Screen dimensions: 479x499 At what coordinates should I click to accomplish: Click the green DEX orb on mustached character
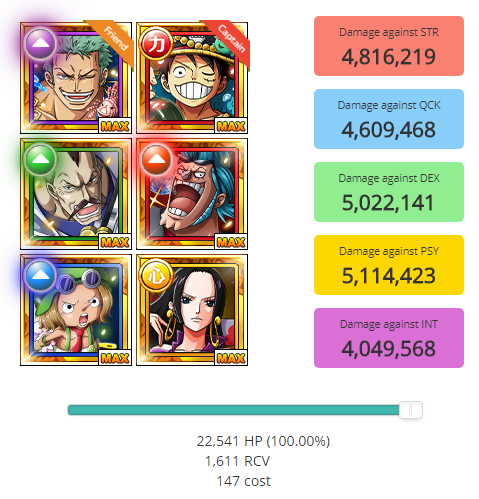coord(40,159)
